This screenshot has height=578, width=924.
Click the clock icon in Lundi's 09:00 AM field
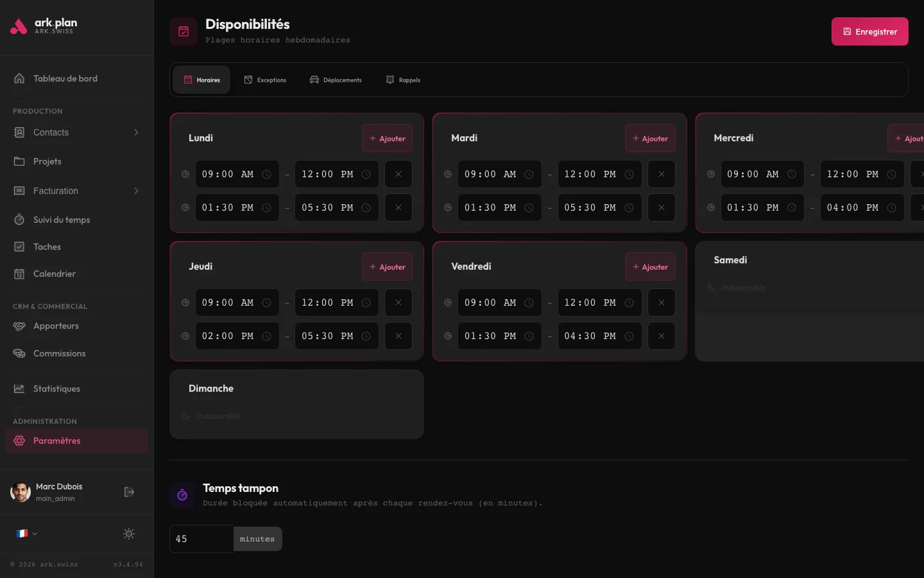click(x=266, y=174)
